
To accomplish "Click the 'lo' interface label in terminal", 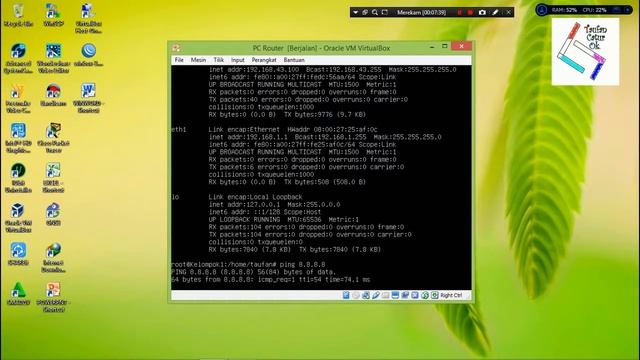I will [175, 197].
